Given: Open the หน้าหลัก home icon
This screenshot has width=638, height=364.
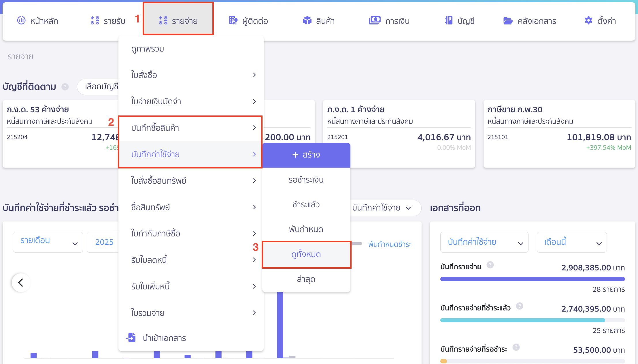Looking at the screenshot, I should pos(21,20).
